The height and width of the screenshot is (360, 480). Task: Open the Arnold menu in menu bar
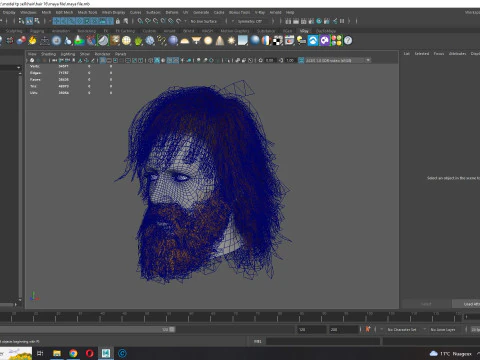pyautogui.click(x=275, y=12)
